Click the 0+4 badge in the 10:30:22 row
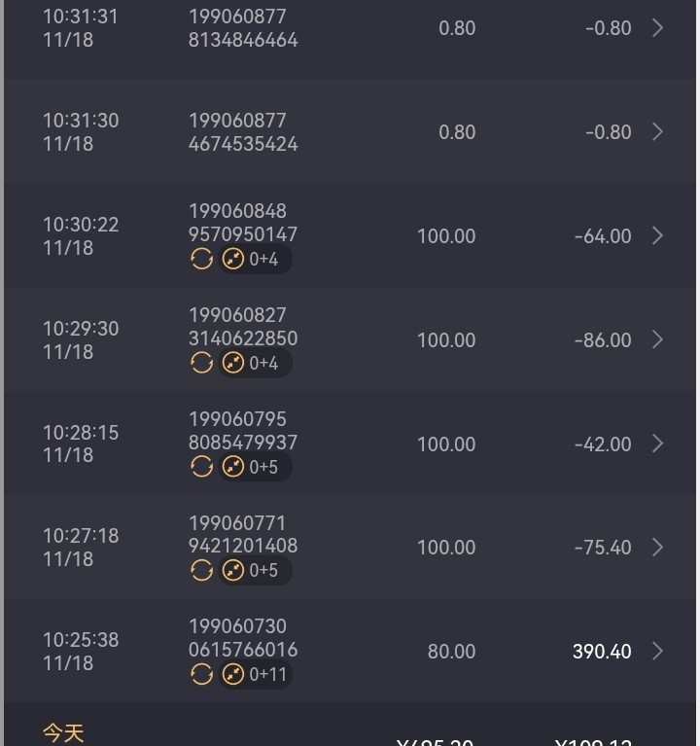Image resolution: width=700 pixels, height=746 pixels. pyautogui.click(x=255, y=260)
